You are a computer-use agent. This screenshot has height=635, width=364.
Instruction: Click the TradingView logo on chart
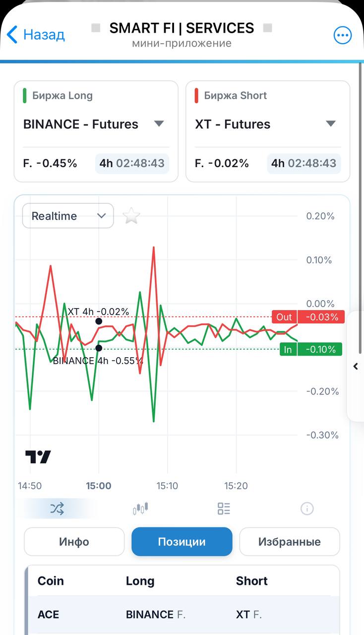coord(38,456)
